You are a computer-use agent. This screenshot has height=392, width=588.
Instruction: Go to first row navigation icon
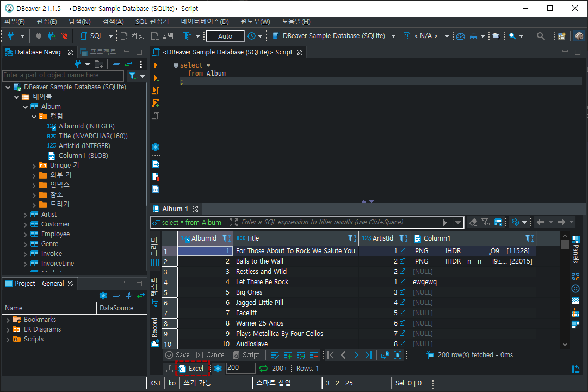tap(330, 355)
